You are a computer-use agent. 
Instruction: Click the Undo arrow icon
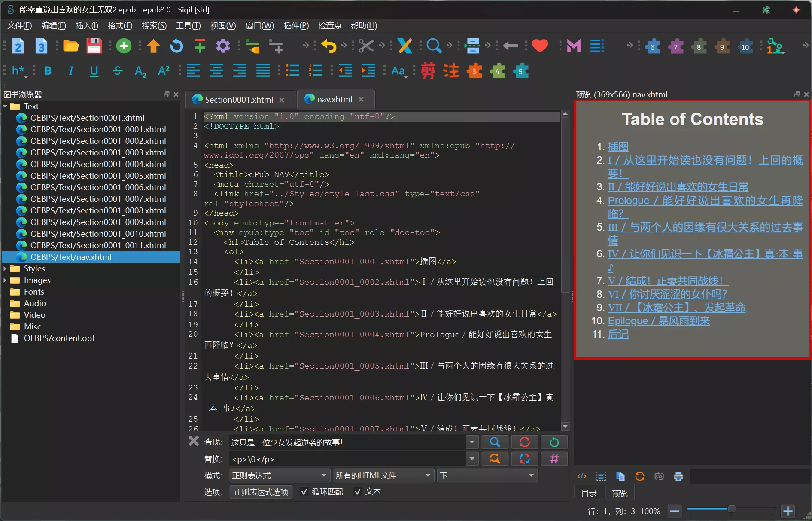click(x=328, y=46)
